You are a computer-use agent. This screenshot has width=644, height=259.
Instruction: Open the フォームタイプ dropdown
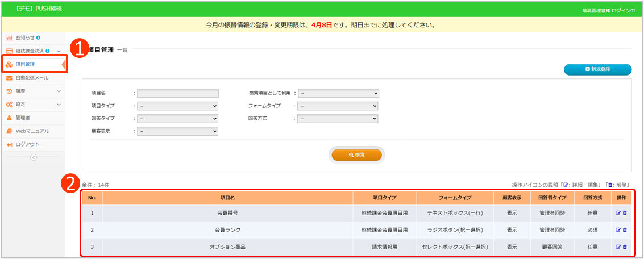338,106
